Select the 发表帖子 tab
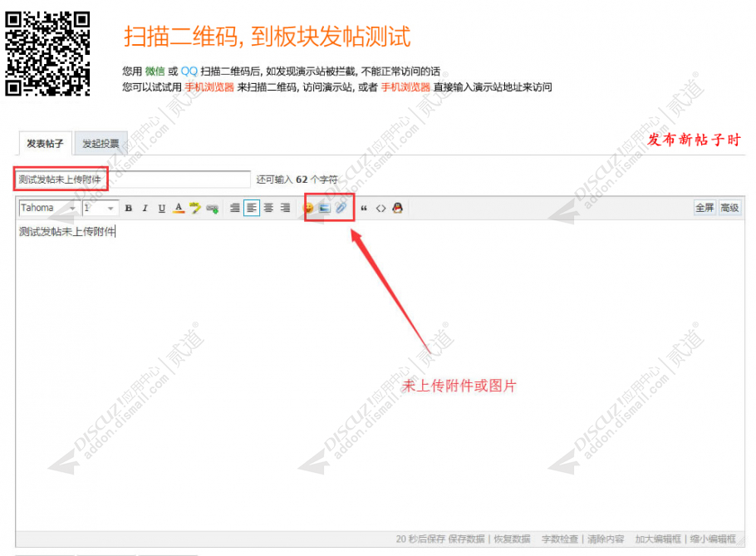Screen dimensions: 756x556 [x=44, y=143]
